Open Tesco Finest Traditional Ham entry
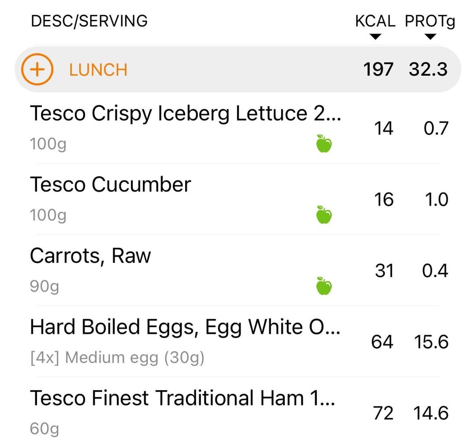Screen dimensions: 476x448 coord(238,412)
